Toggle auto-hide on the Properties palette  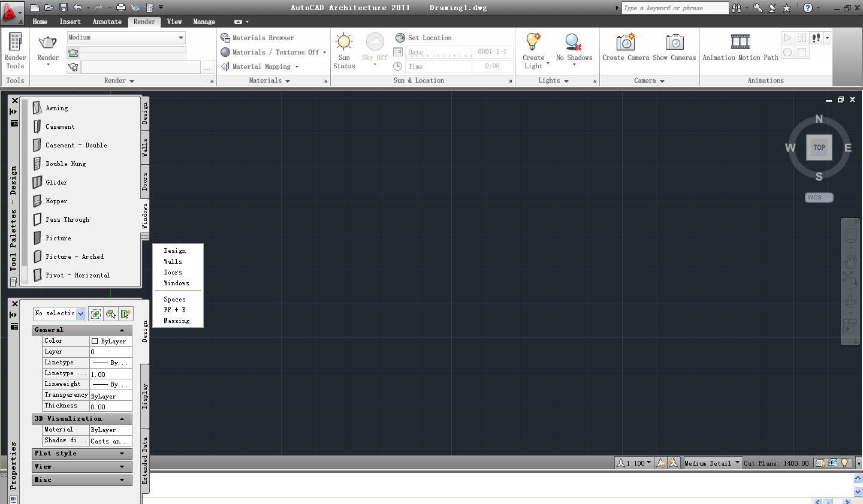13,315
